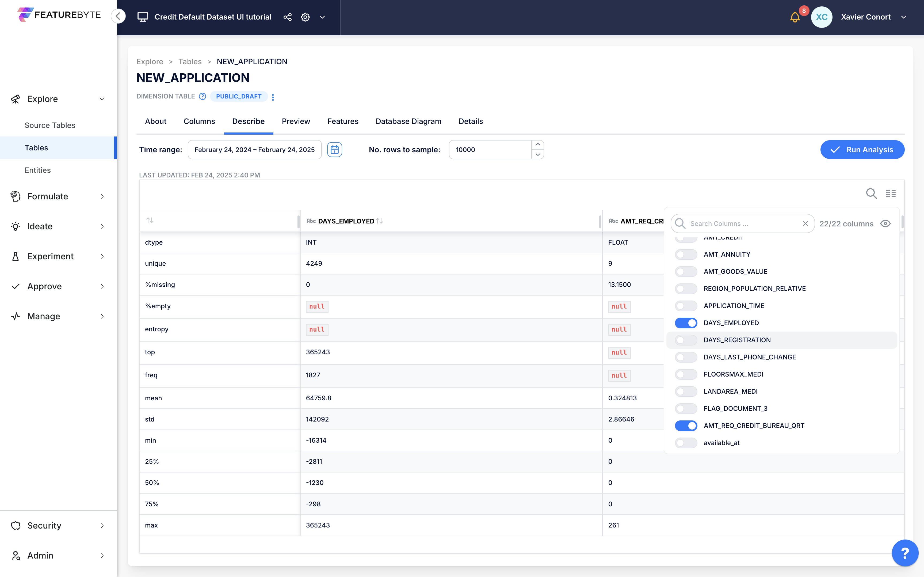Toggle the column chooser list icon

pyautogui.click(x=891, y=193)
